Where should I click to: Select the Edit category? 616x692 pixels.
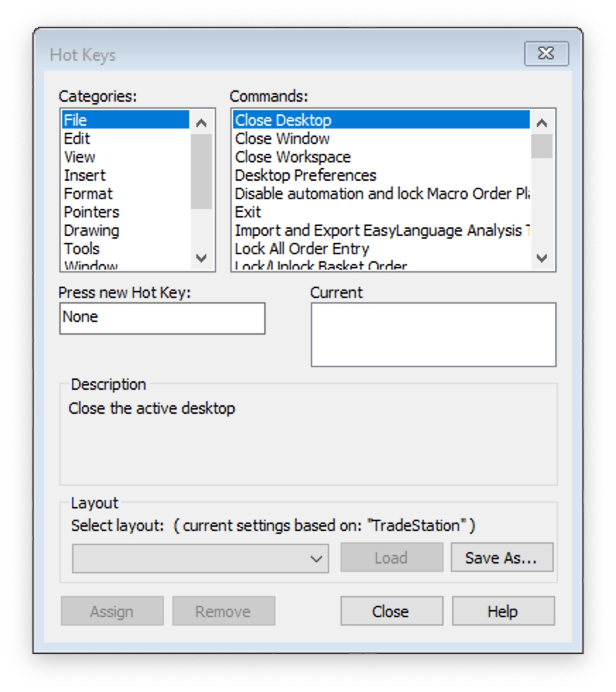click(126, 138)
